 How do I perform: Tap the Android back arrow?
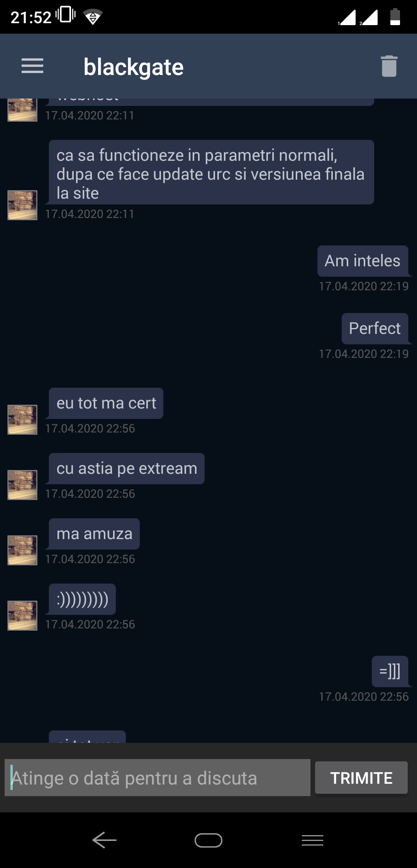coord(104,840)
